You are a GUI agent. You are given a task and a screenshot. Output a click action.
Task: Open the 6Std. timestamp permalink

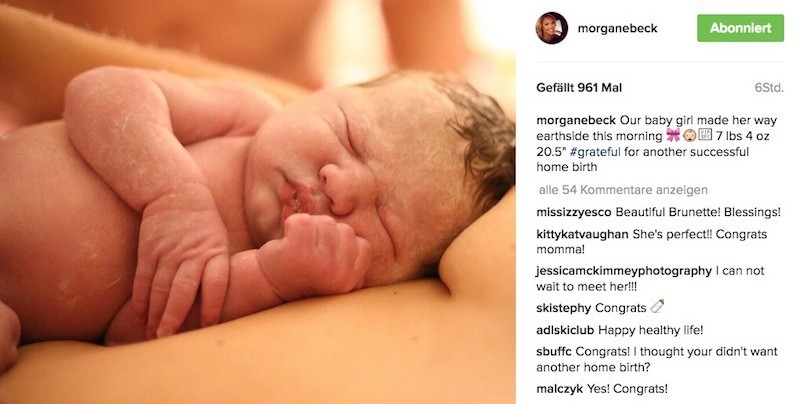769,88
